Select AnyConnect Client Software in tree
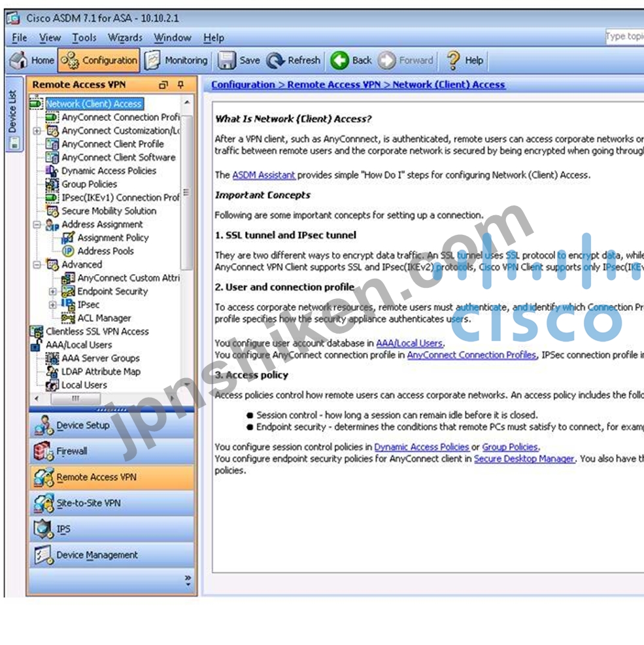 (118, 158)
